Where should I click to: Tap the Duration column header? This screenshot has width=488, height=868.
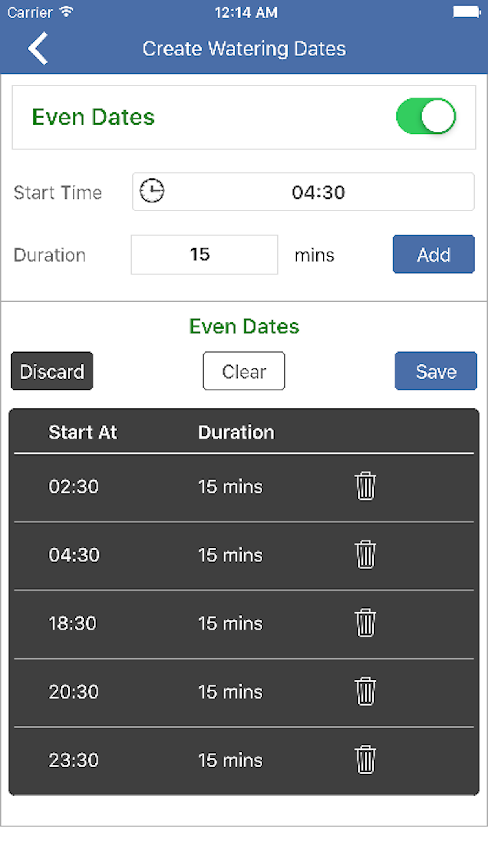(x=236, y=432)
